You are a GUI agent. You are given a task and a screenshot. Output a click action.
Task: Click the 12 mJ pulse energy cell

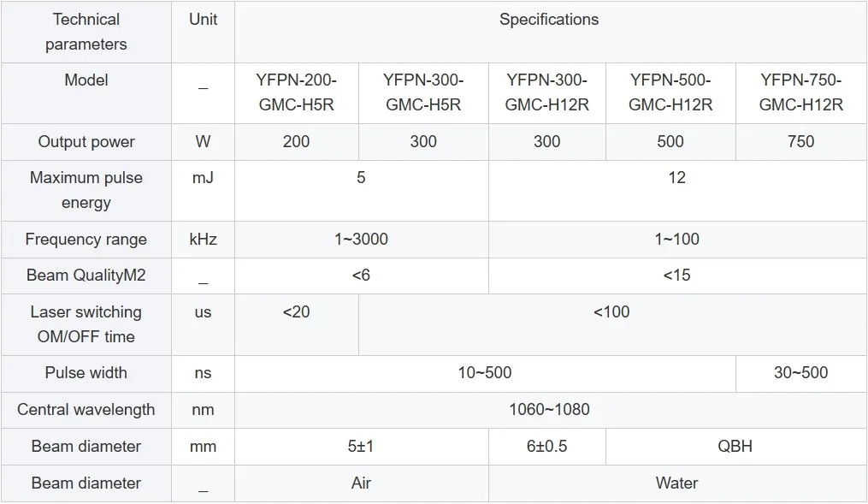coord(677,191)
